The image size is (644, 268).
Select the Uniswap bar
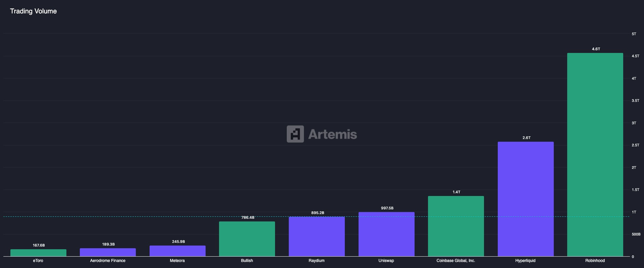(386, 234)
